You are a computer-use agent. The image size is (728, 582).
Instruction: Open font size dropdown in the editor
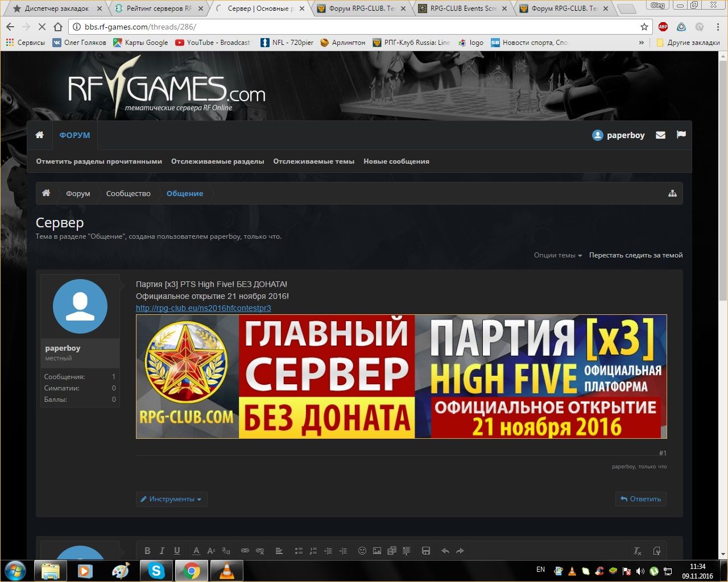point(211,551)
